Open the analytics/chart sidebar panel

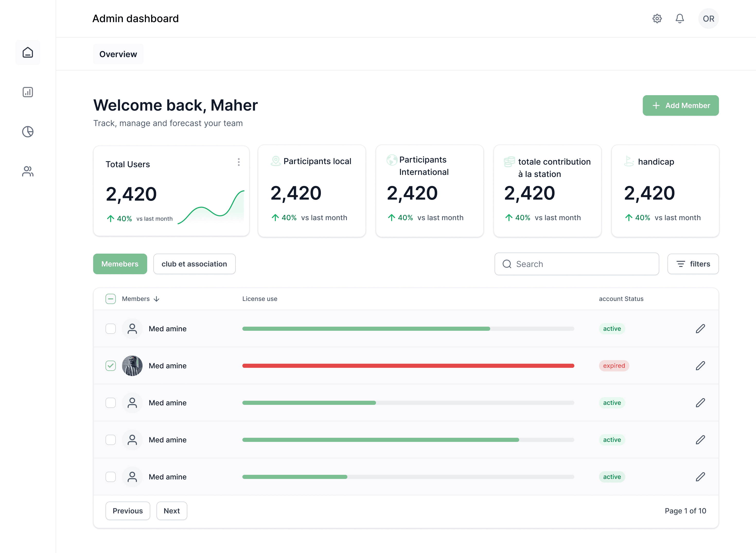pos(28,92)
